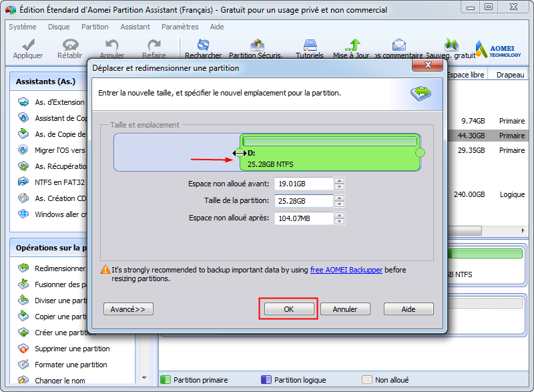Click the Partition primaire legend swatch

pyautogui.click(x=165, y=380)
